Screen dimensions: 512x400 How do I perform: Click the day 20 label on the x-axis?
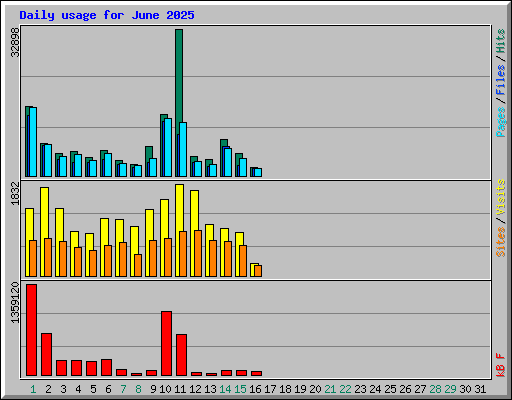point(315,389)
